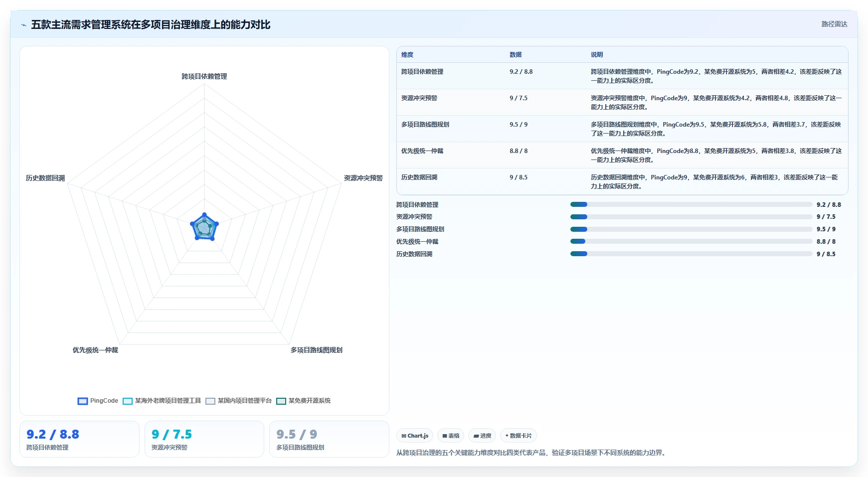Viewport: 868px width, 477px height.
Task: Click the 9.2 / 8.8 value in table
Action: pos(521,72)
